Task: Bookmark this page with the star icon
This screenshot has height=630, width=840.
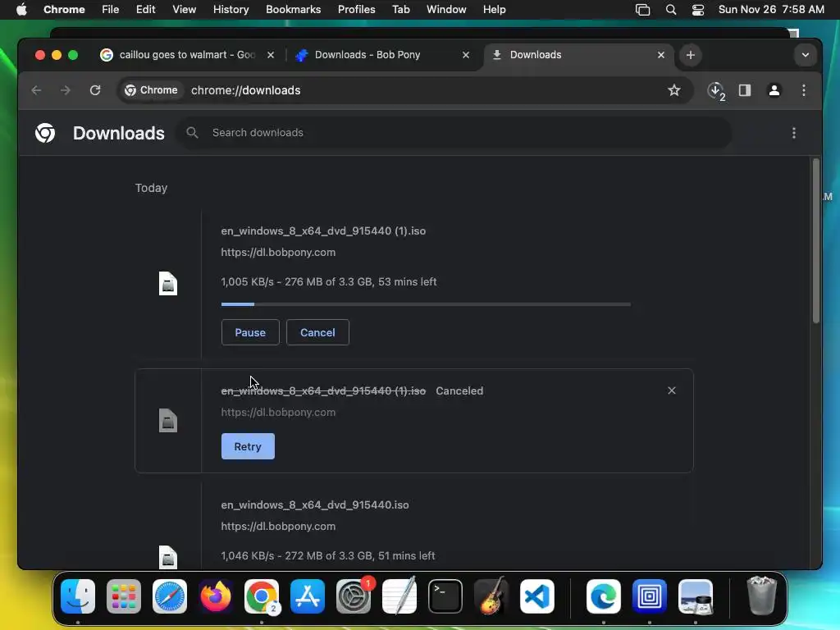Action: (x=674, y=90)
